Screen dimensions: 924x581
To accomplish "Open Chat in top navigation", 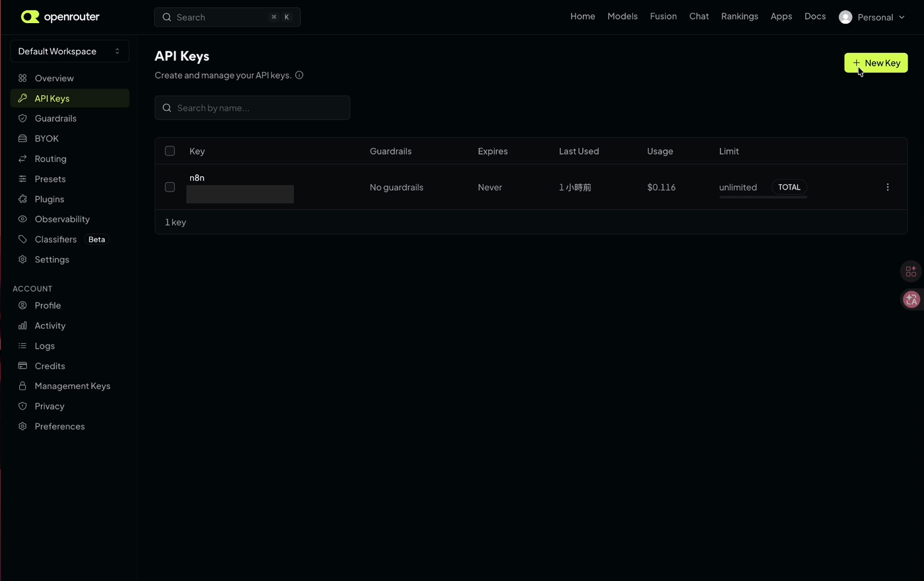I will point(699,17).
